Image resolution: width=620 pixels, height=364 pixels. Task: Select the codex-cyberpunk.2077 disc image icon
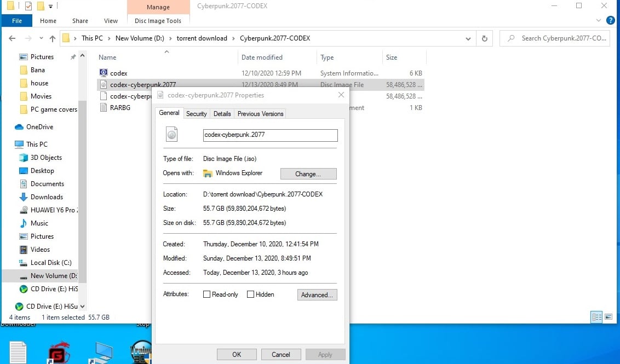pos(103,84)
